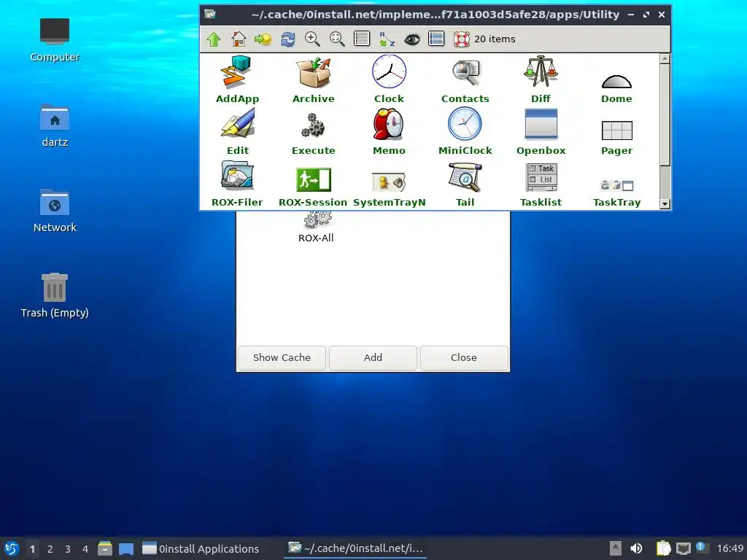
Task: Open the filer window menu icon
Action: pyautogui.click(x=210, y=15)
